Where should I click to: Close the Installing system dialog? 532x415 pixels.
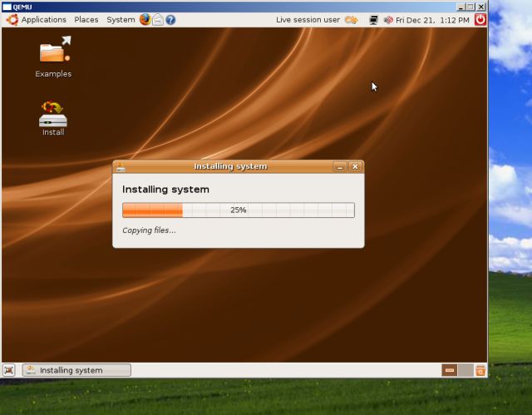coord(355,166)
